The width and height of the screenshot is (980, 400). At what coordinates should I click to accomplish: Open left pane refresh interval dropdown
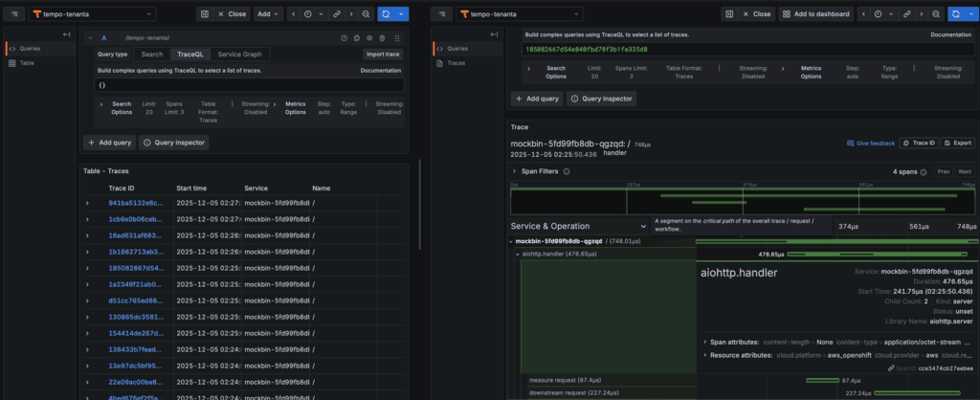[402, 13]
